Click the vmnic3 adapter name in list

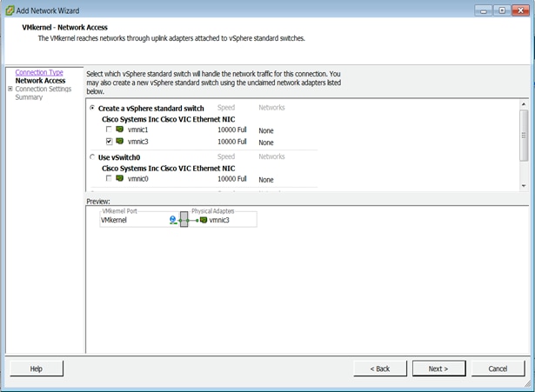137,142
